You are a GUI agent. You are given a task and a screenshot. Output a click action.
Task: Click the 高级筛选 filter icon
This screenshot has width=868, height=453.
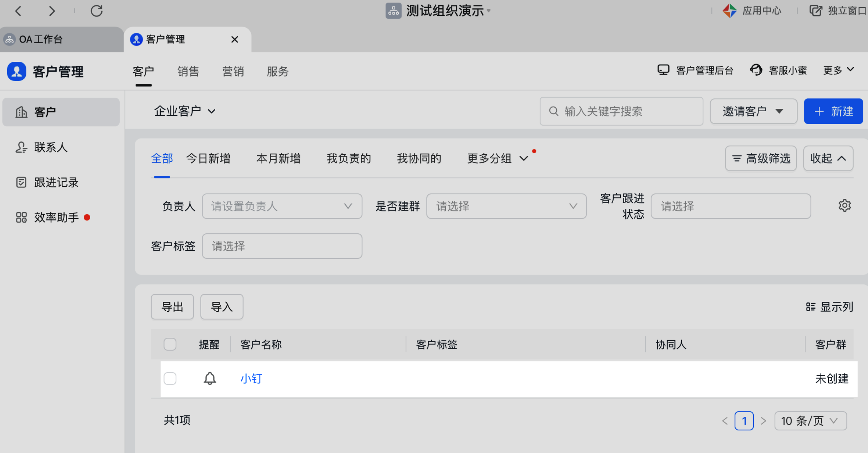737,158
